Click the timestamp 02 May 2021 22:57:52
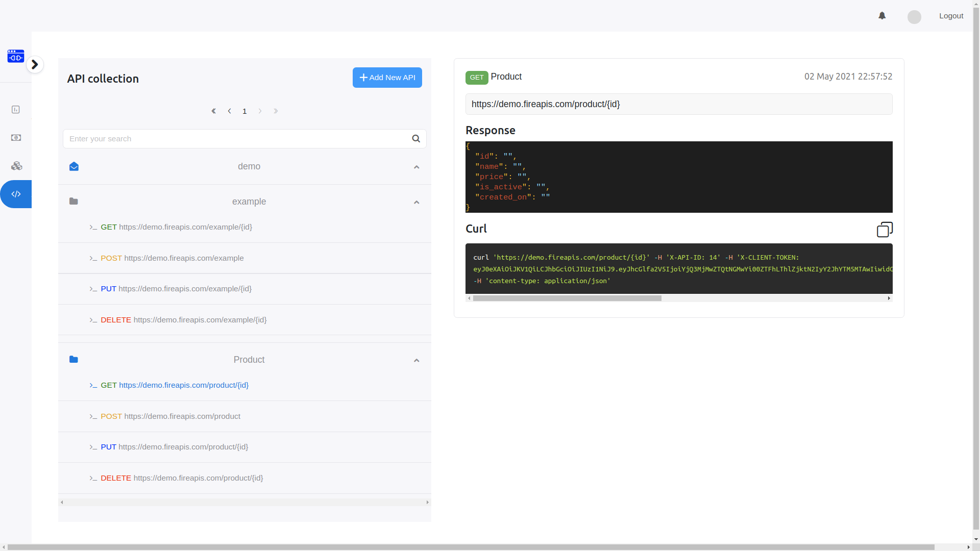This screenshot has height=551, width=980. 848,77
